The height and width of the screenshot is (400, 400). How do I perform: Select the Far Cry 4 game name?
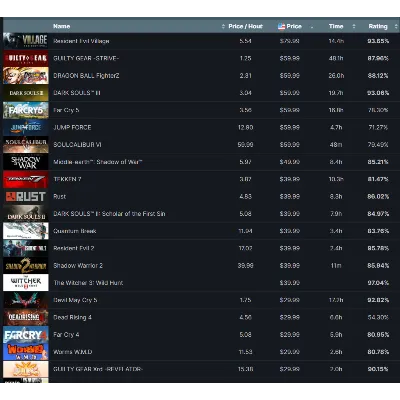(x=66, y=335)
